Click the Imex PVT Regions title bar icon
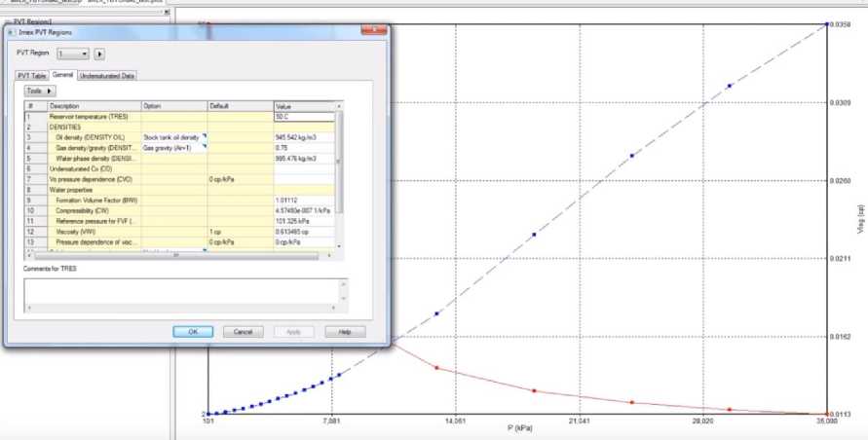868x440 pixels. (10, 33)
